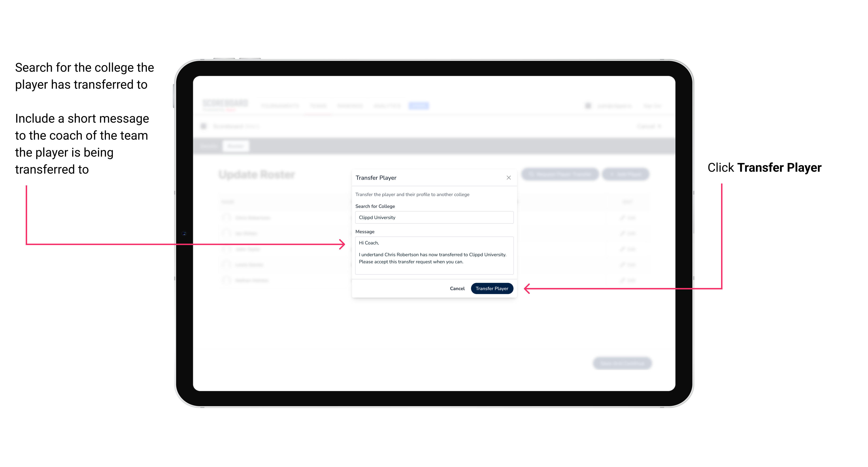The height and width of the screenshot is (467, 868).
Task: Clear the Clippd University search text
Action: click(x=432, y=217)
